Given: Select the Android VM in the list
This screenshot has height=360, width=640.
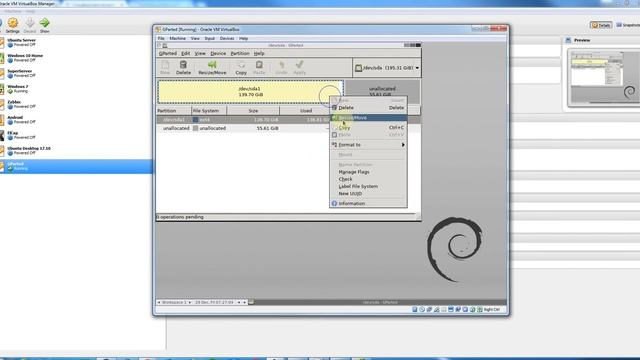Looking at the screenshot, I should (x=76, y=120).
